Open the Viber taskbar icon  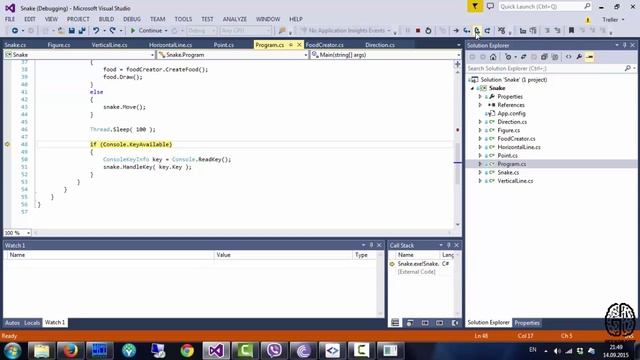tap(274, 351)
